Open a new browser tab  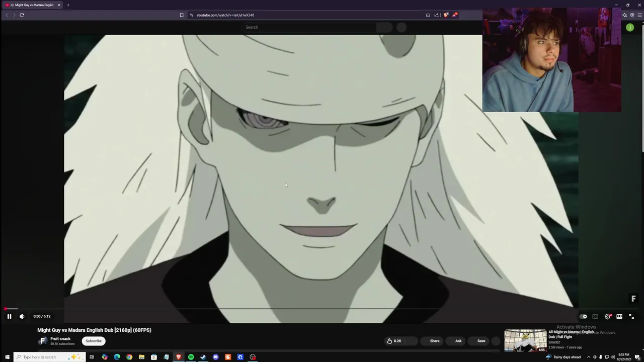[x=68, y=5]
